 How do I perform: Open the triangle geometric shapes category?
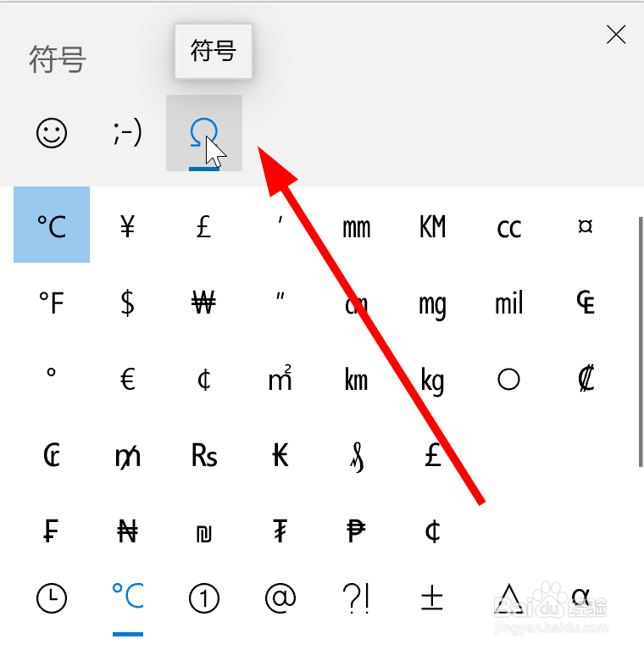point(509,598)
